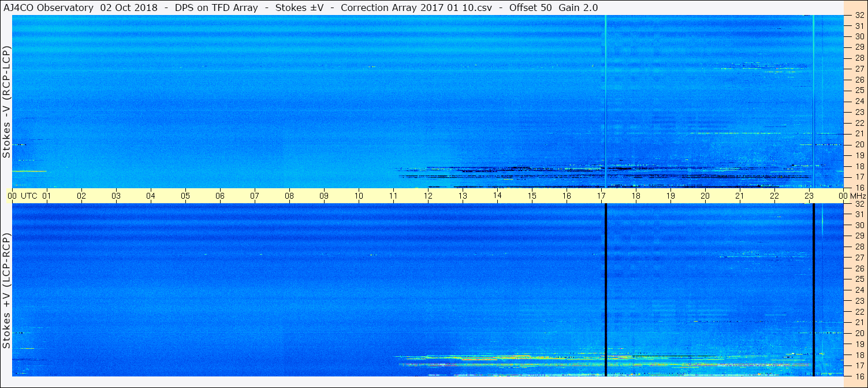The image size is (868, 388).
Task: Select hour 10 on the time axis
Action: (359, 196)
